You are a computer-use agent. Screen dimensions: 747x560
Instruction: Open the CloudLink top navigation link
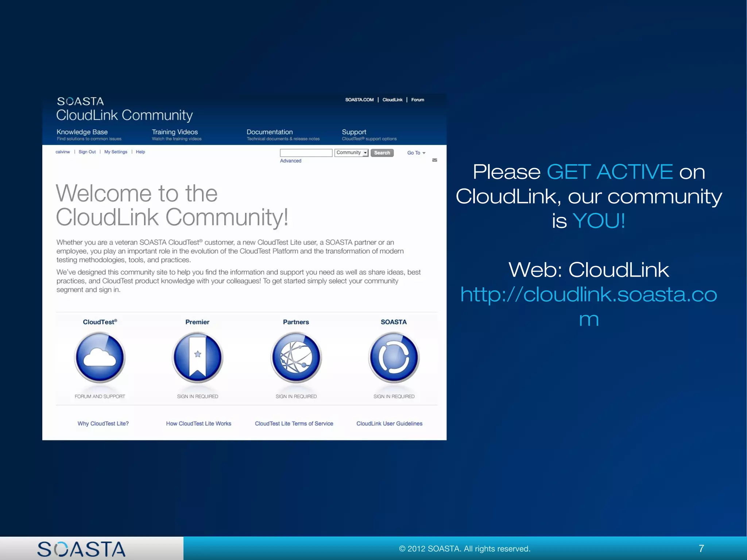pos(392,100)
